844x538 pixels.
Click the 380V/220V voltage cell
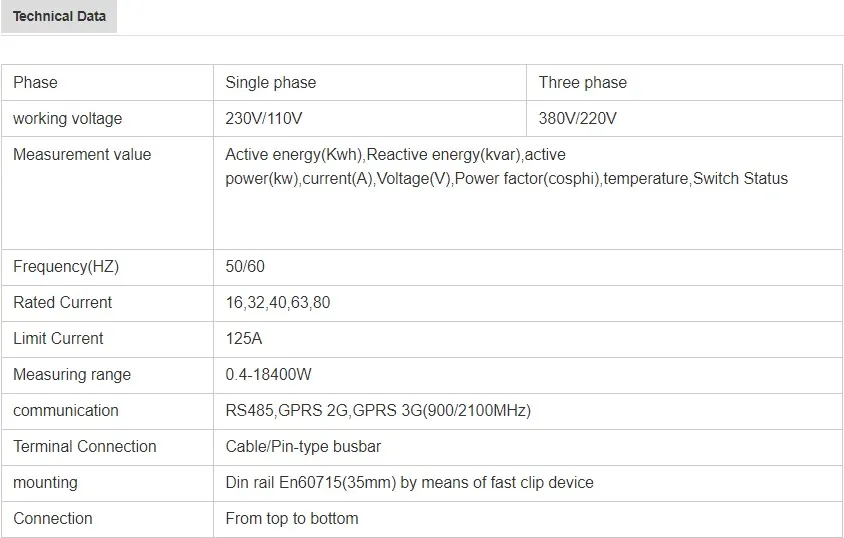578,119
